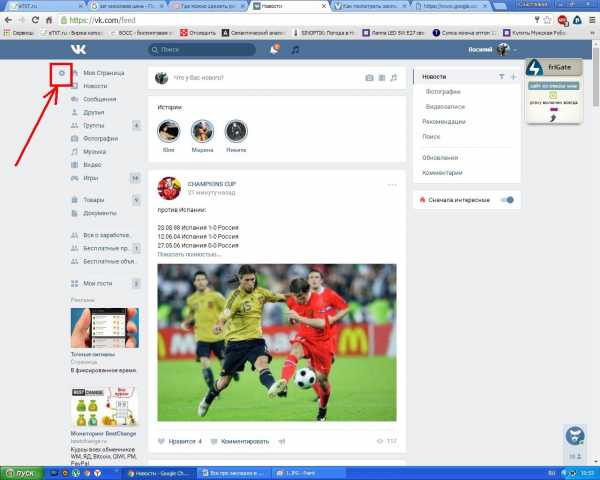Click the VK search field
The width and height of the screenshot is (600, 480).
point(202,49)
